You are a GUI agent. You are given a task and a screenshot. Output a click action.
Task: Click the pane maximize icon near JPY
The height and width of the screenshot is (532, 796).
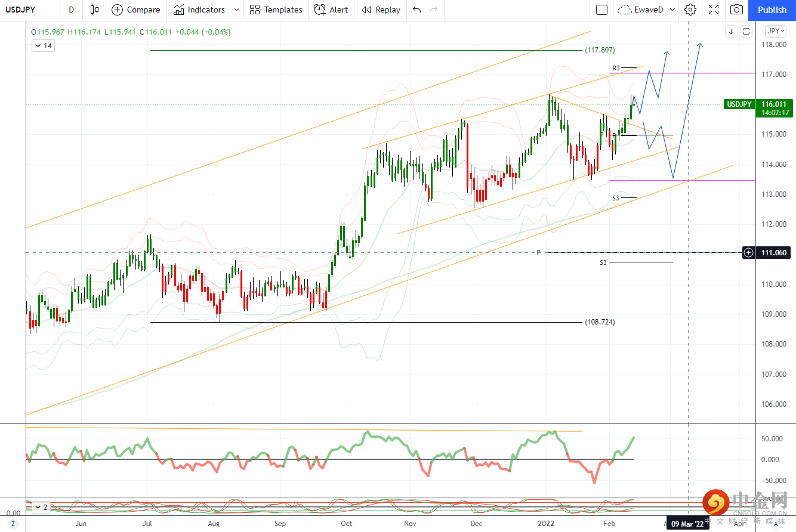(746, 32)
